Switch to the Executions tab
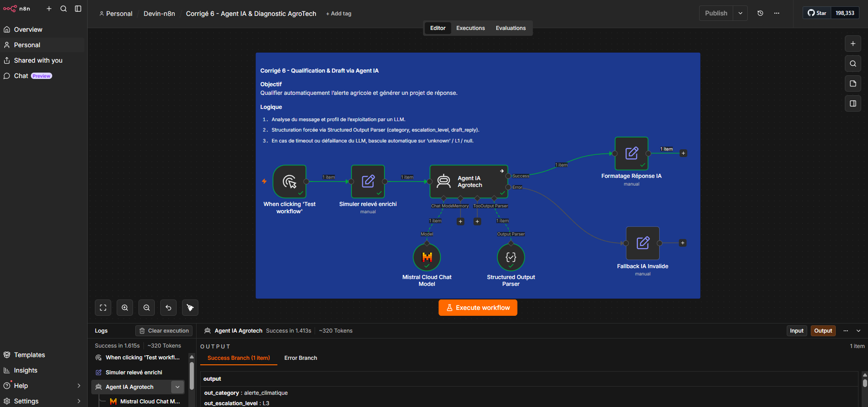 (x=470, y=28)
